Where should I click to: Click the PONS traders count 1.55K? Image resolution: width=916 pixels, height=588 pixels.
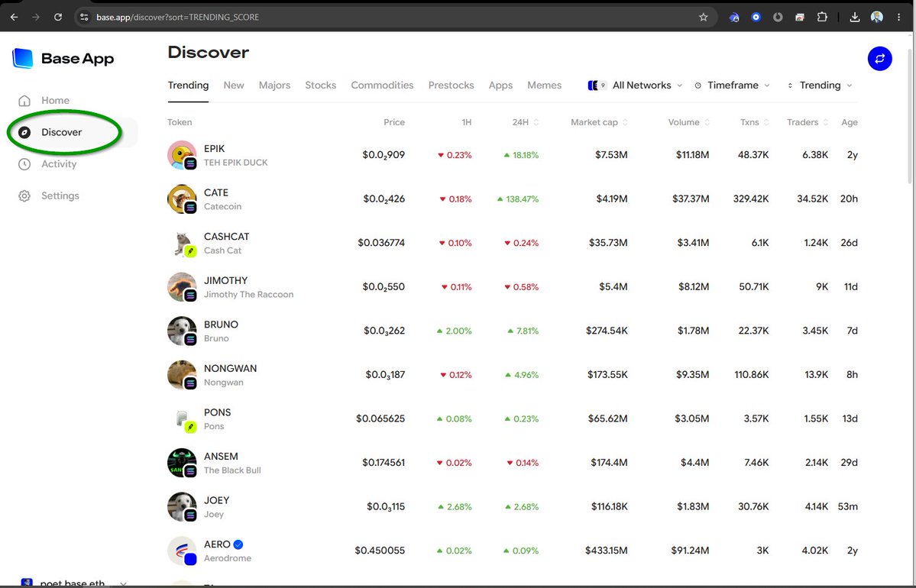815,418
